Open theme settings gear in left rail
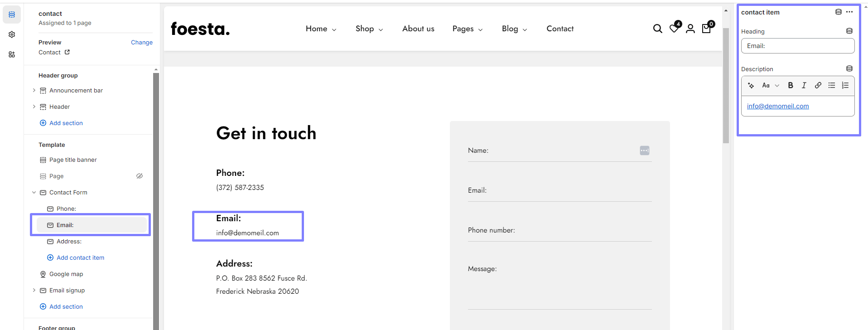This screenshot has height=330, width=868. [12, 34]
